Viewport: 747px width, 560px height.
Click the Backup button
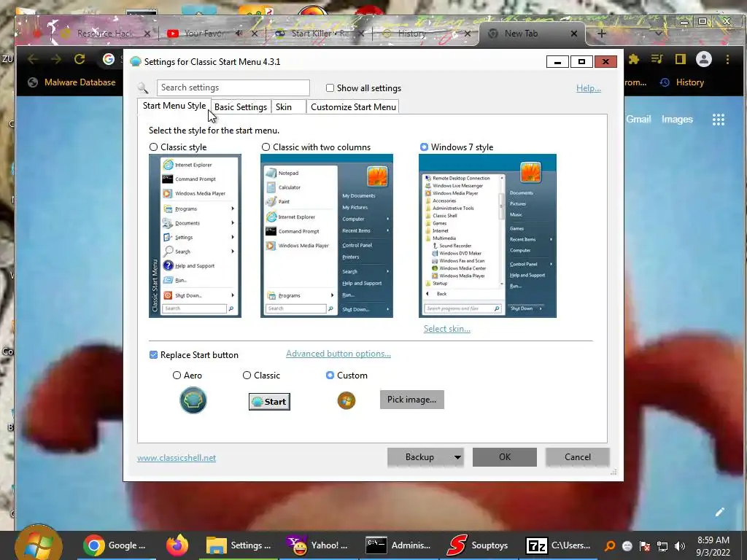(x=419, y=457)
